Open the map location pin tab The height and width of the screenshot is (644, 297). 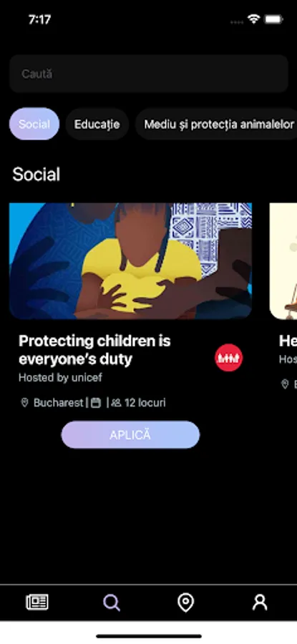click(x=185, y=602)
